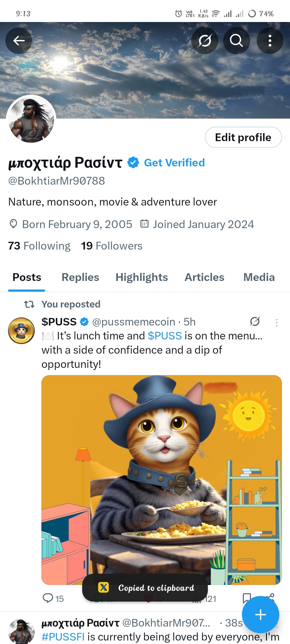Tap the $PUSS cashtag link
The height and width of the screenshot is (644, 290).
point(165,336)
